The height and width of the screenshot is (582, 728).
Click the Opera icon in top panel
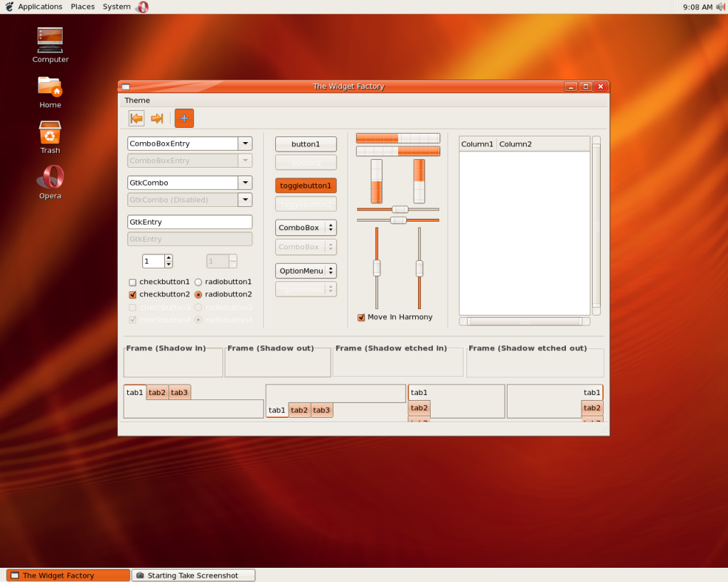point(142,6)
